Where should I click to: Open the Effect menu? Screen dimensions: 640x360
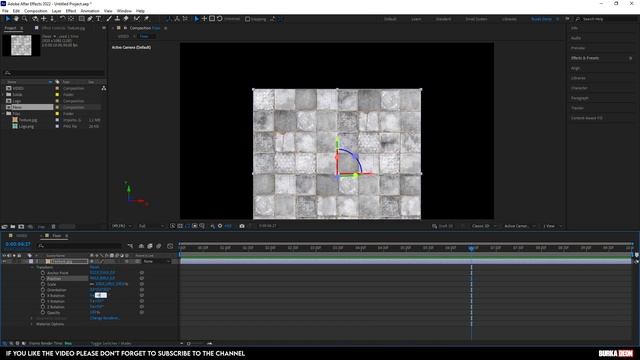coord(71,11)
